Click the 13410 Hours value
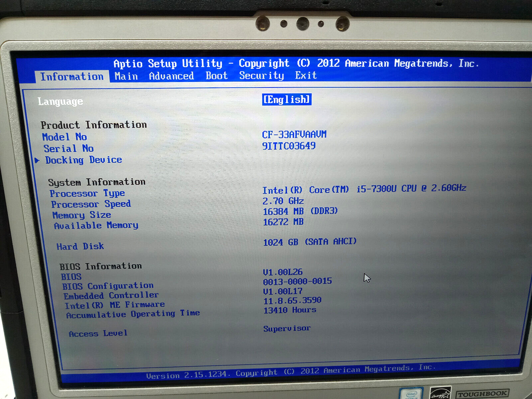This screenshot has height=399, width=532. [x=290, y=310]
